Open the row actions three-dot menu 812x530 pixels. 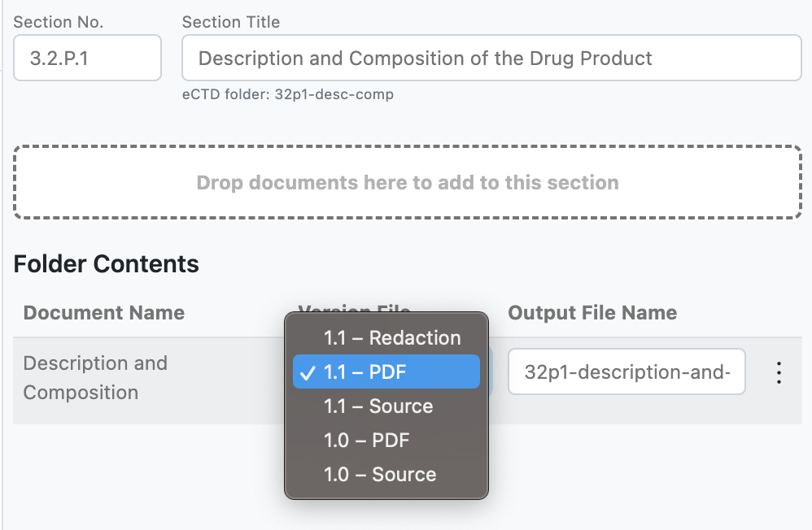pyautogui.click(x=779, y=371)
